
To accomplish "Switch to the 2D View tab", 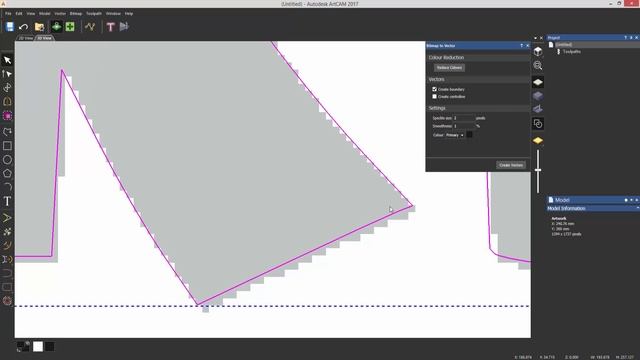I will (x=26, y=38).
